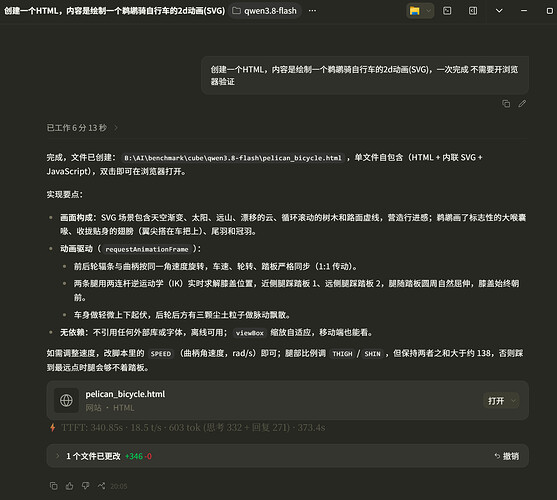Copy the assistant response
Screen dimensions: 557x500
tap(54, 486)
